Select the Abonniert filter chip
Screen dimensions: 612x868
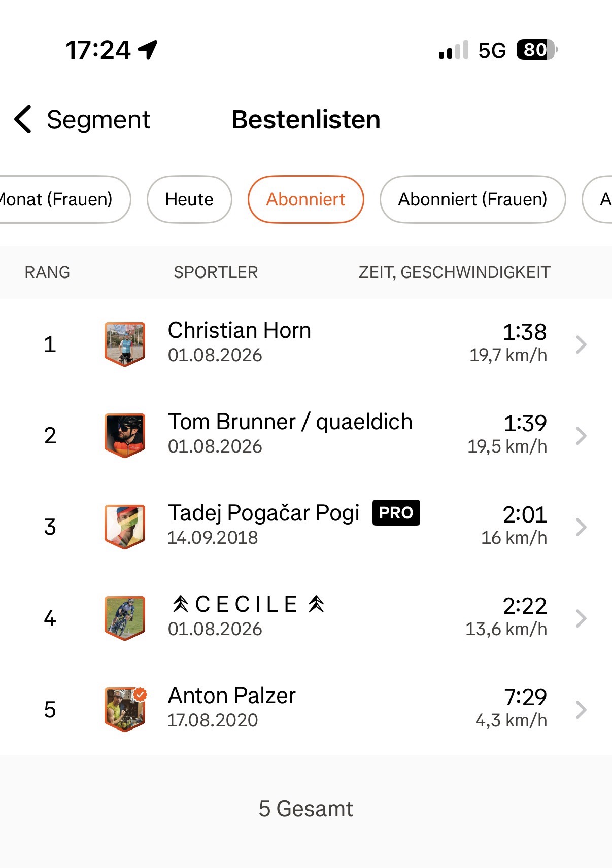[x=305, y=199]
